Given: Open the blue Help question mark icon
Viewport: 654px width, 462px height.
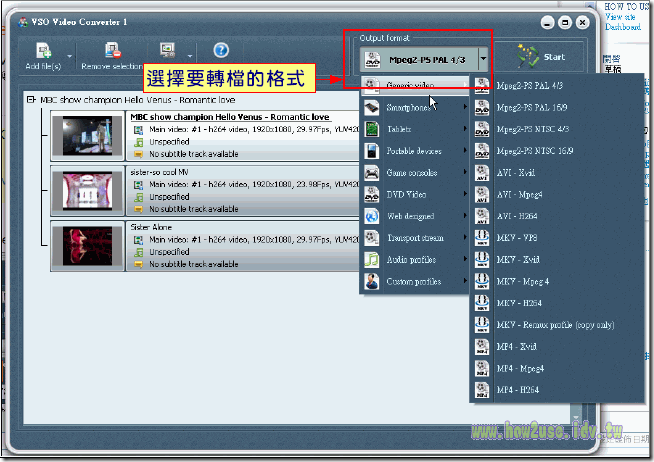Looking at the screenshot, I should click(x=221, y=50).
